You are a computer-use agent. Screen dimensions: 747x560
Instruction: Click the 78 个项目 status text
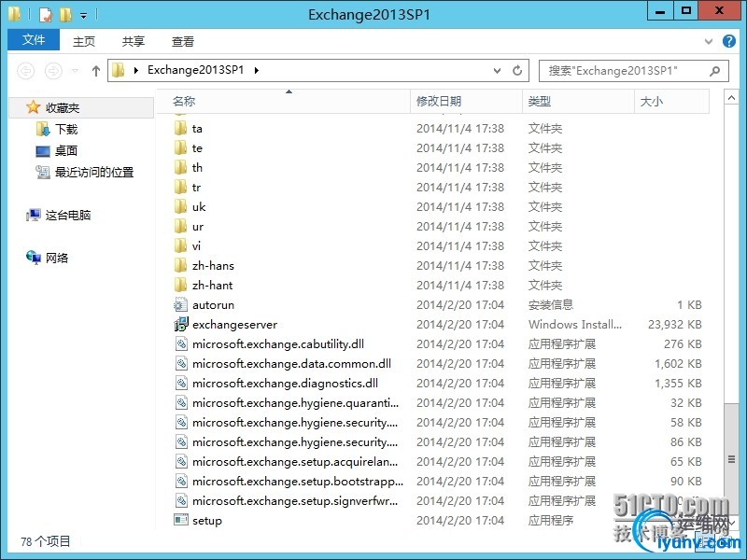pyautogui.click(x=46, y=541)
